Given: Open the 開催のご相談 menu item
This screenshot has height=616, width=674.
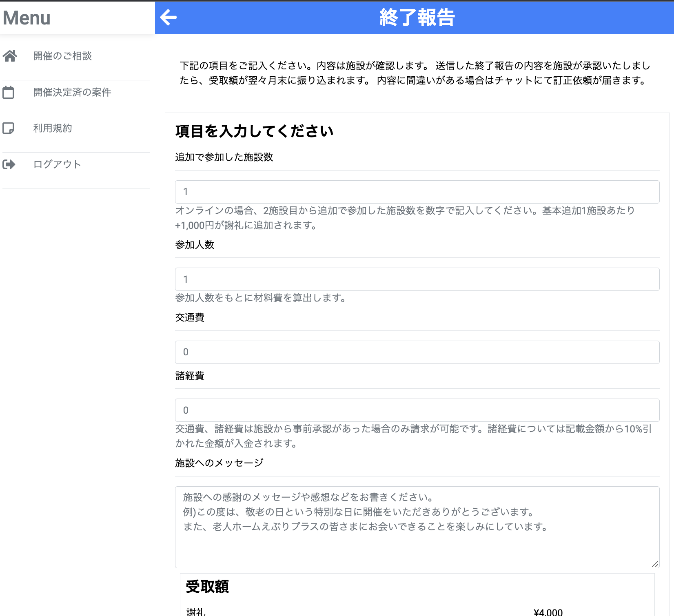Looking at the screenshot, I should click(62, 56).
